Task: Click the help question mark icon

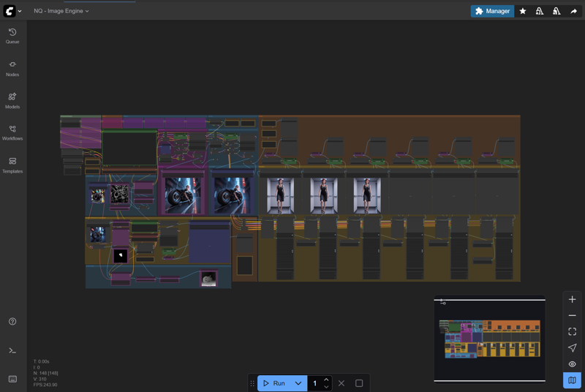Action: tap(12, 322)
